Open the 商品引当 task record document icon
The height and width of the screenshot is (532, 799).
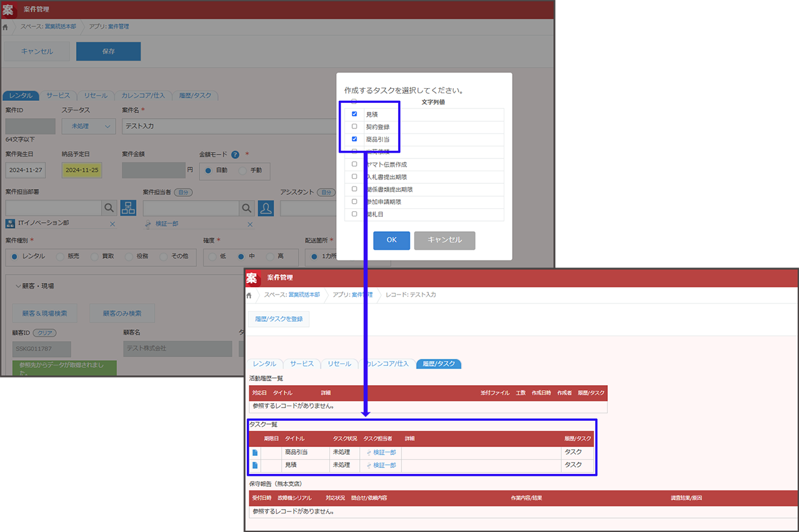[255, 453]
